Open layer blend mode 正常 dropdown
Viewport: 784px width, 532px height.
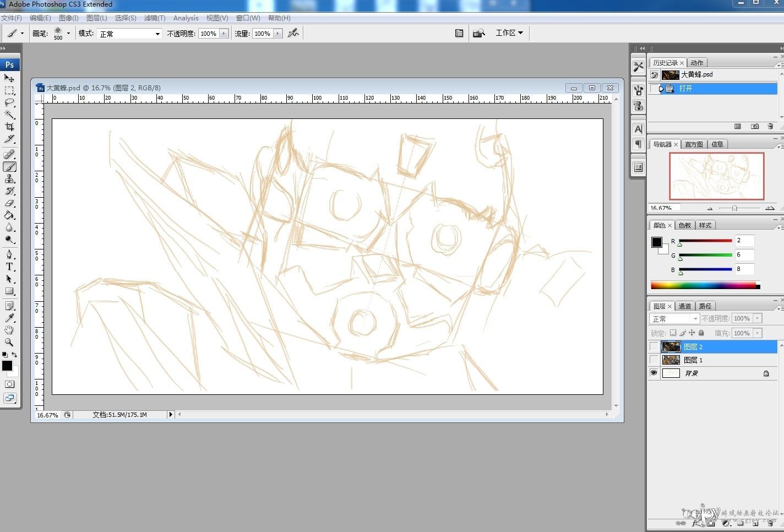pyautogui.click(x=674, y=319)
